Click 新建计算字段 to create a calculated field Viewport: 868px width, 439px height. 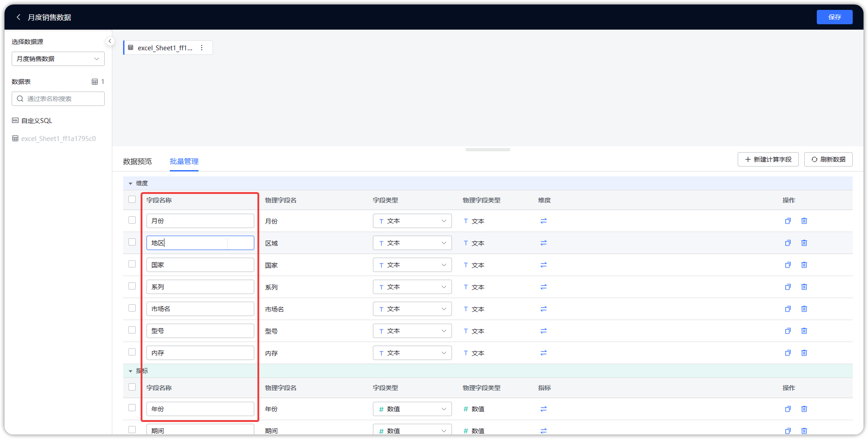pos(768,159)
